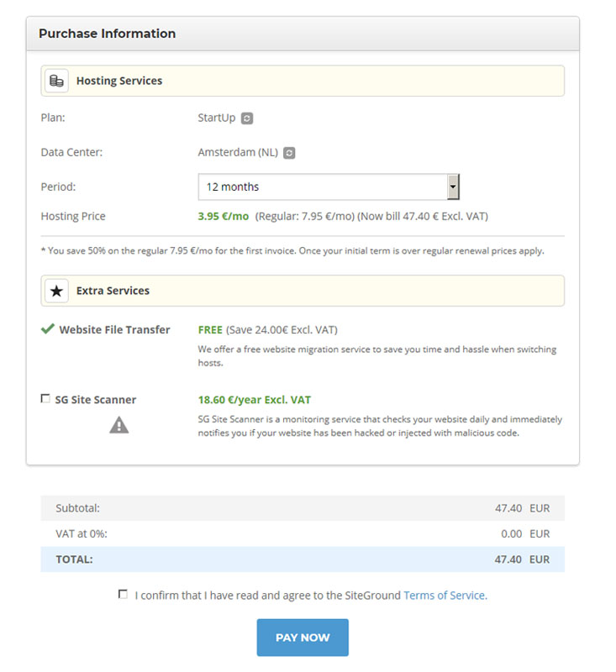The image size is (616, 672).
Task: Open the SiteGround Terms of Service link
Action: (x=445, y=596)
